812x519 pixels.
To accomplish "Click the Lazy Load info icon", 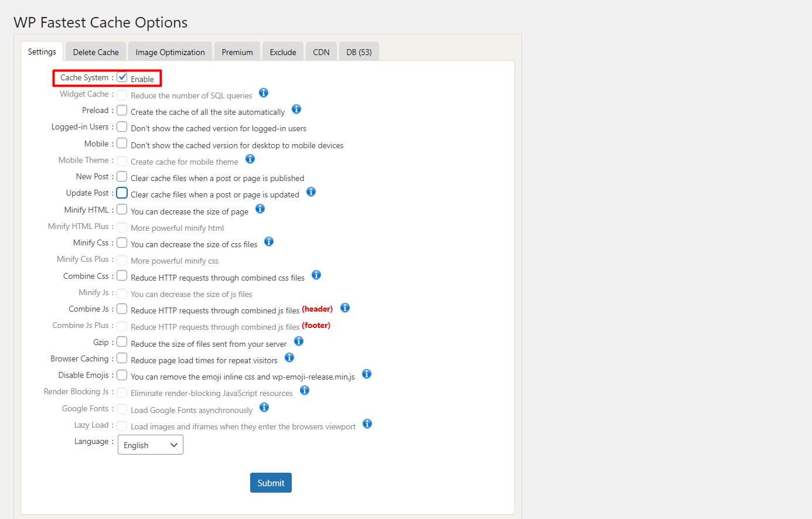I will coord(367,423).
